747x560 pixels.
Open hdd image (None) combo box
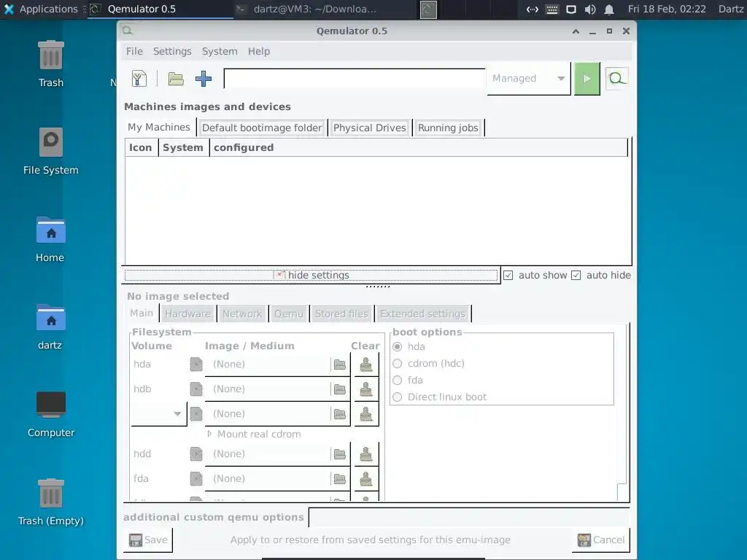(x=277, y=454)
